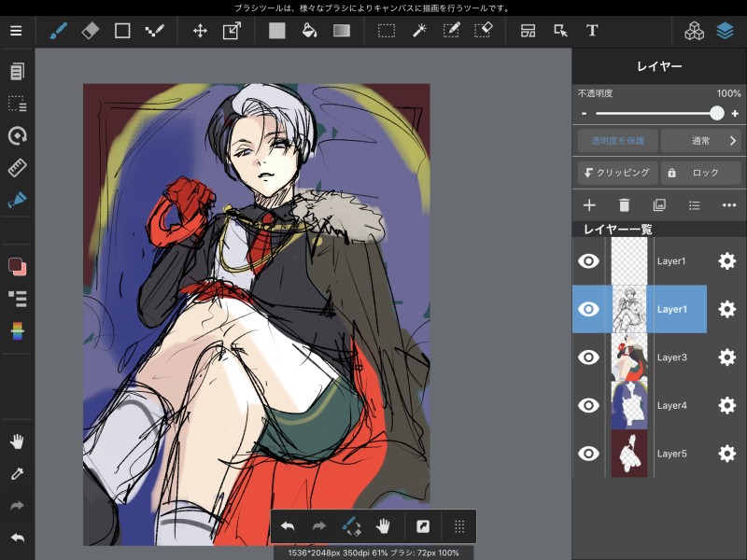Click the rotate canvas sidebar icon
The image size is (747, 560).
coord(17,135)
